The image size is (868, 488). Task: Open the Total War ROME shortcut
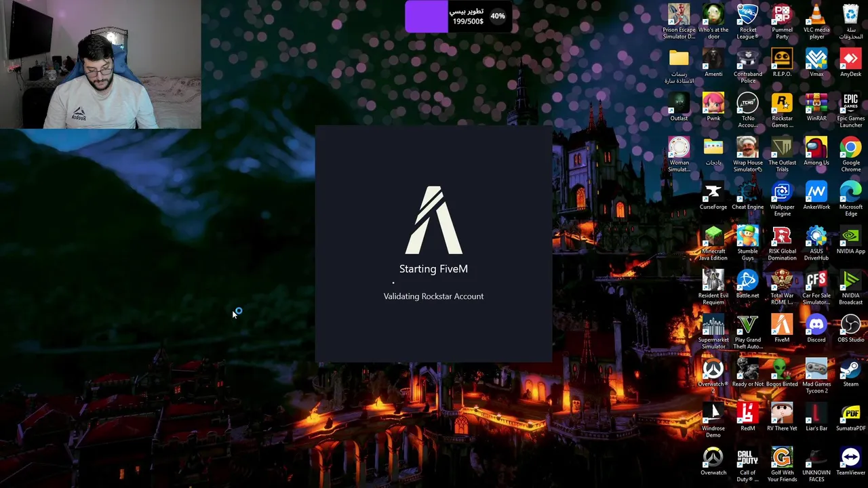[782, 287]
